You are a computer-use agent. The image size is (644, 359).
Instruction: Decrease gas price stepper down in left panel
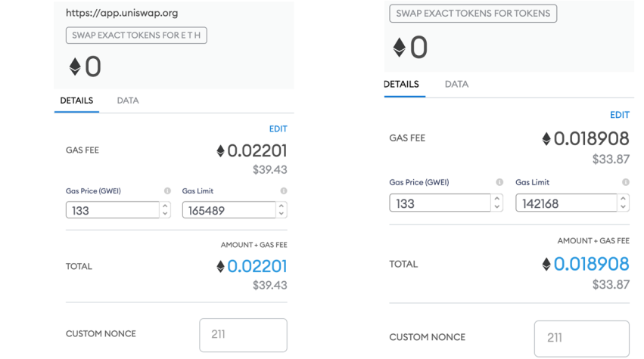tap(165, 213)
